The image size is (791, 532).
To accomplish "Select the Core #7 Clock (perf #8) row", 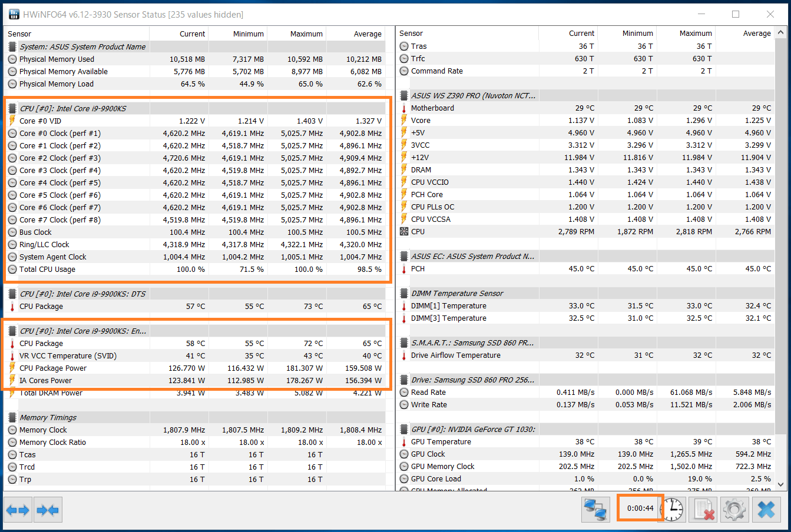I will tap(195, 220).
